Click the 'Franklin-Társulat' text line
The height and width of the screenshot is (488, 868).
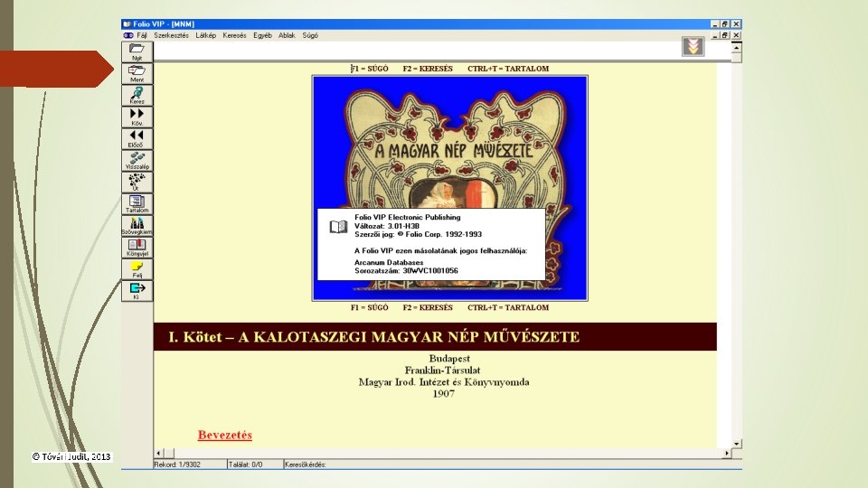coord(442,371)
